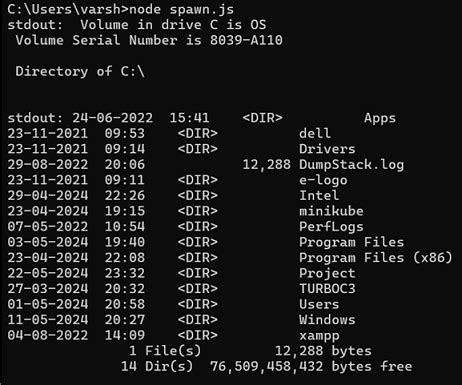Select the minikube folder name
This screenshot has height=385, width=462.
(331, 211)
